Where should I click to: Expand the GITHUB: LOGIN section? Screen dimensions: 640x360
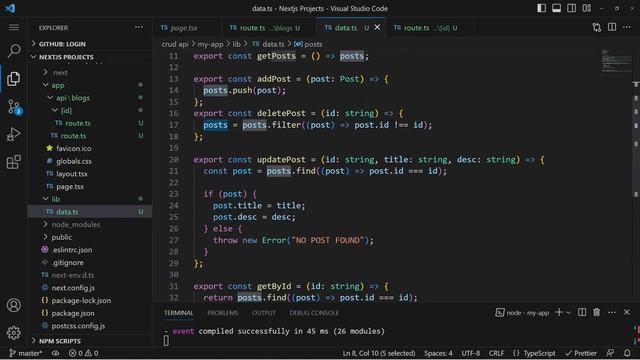click(x=90, y=44)
